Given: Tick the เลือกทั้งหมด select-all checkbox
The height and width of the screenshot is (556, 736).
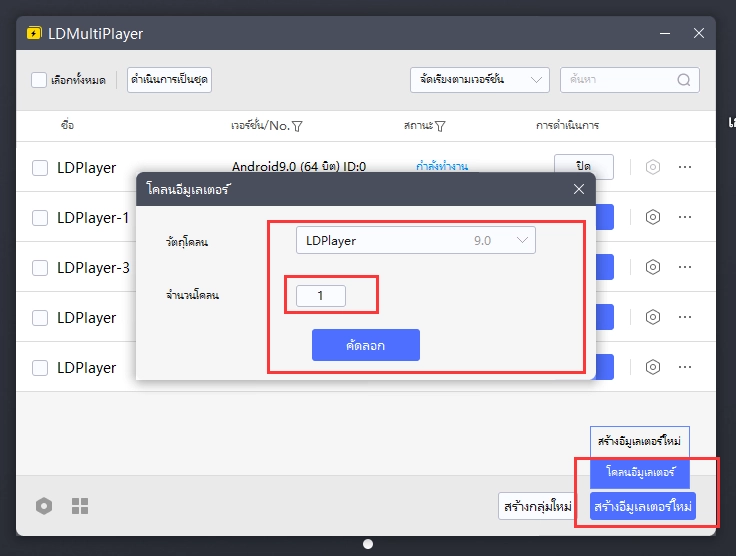Looking at the screenshot, I should pyautogui.click(x=39, y=80).
